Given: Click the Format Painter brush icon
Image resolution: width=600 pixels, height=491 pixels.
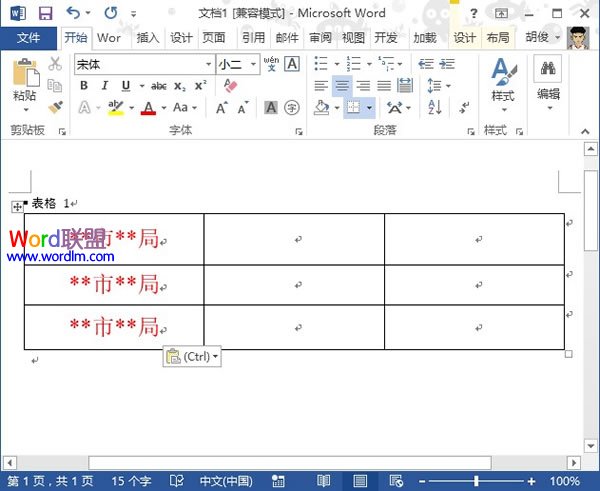Looking at the screenshot, I should pos(55,106).
